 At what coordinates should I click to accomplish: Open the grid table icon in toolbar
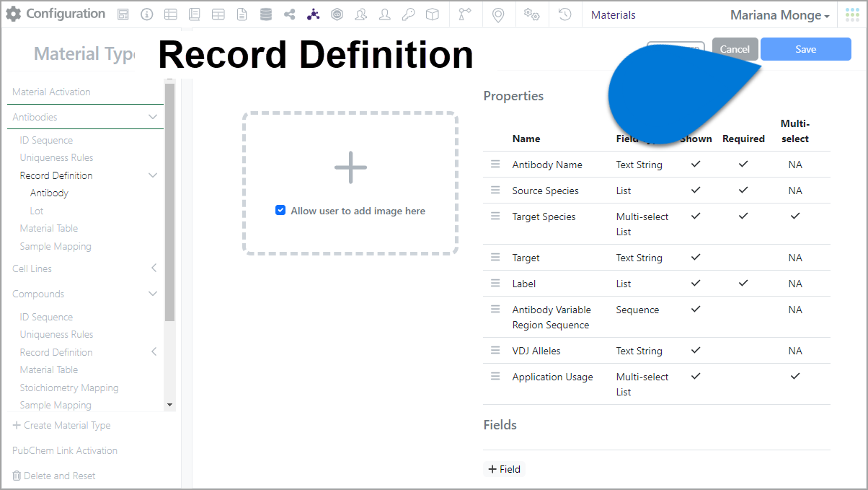(x=218, y=14)
